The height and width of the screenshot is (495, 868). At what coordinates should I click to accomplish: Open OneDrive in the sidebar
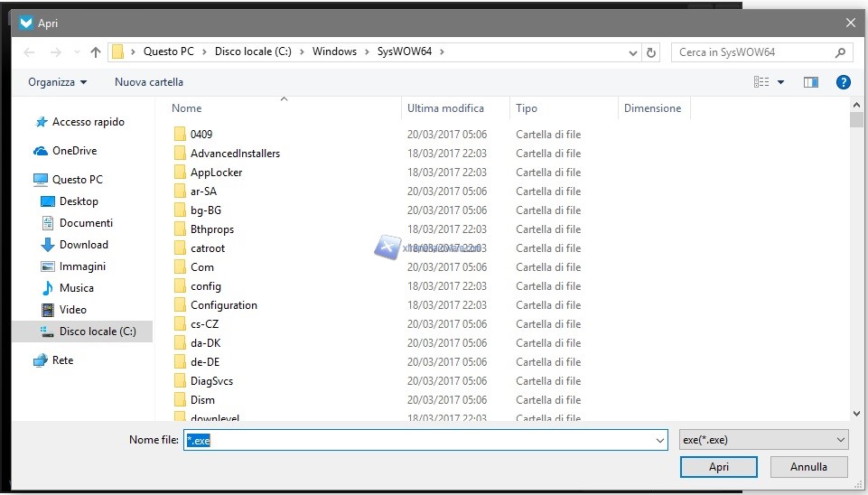tap(73, 151)
